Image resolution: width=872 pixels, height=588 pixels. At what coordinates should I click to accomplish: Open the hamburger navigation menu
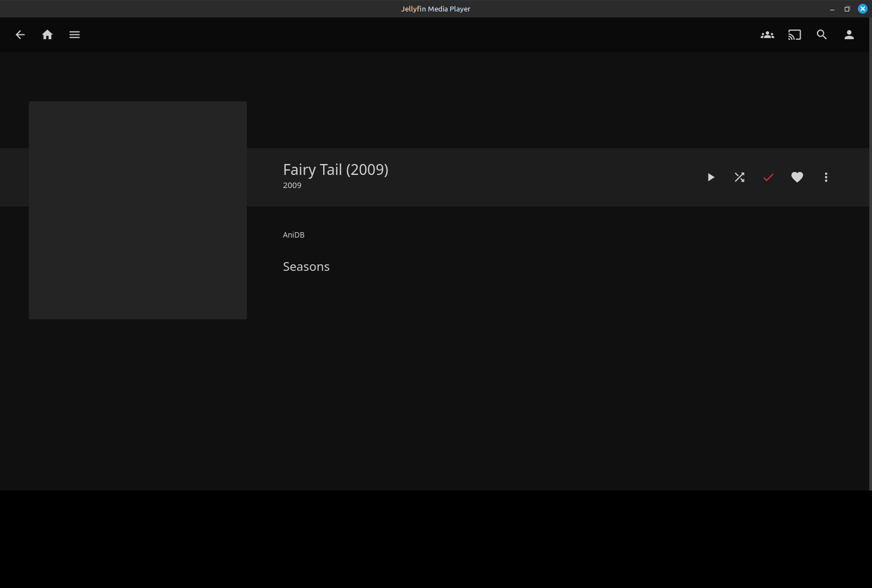[75, 35]
